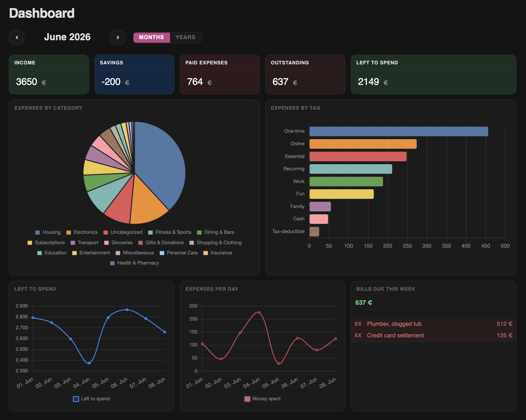Click the OUTSTANDING card showing 637 €

pyautogui.click(x=305, y=74)
